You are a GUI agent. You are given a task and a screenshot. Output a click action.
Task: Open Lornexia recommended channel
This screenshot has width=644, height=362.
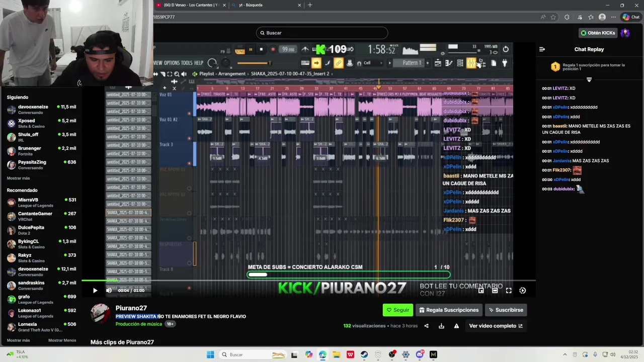[x=41, y=327]
